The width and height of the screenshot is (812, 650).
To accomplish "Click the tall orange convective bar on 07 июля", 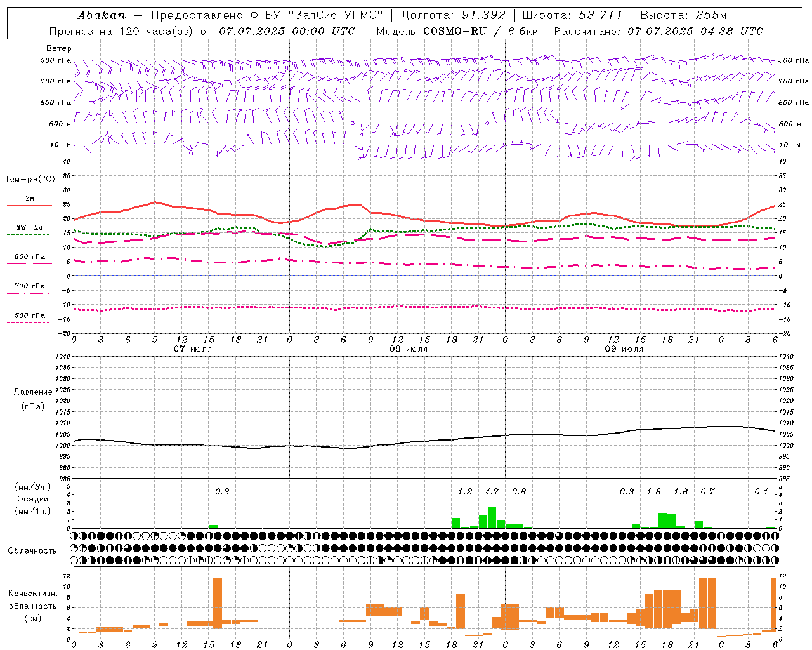I will [218, 603].
